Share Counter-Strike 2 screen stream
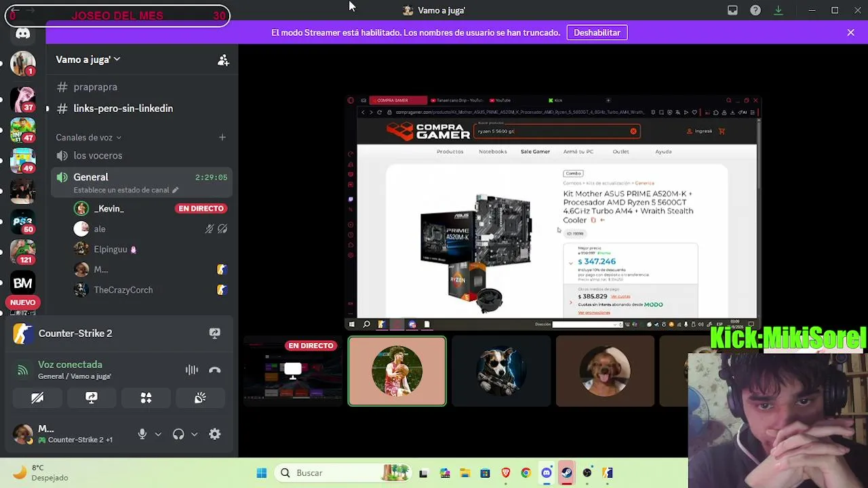 (214, 333)
